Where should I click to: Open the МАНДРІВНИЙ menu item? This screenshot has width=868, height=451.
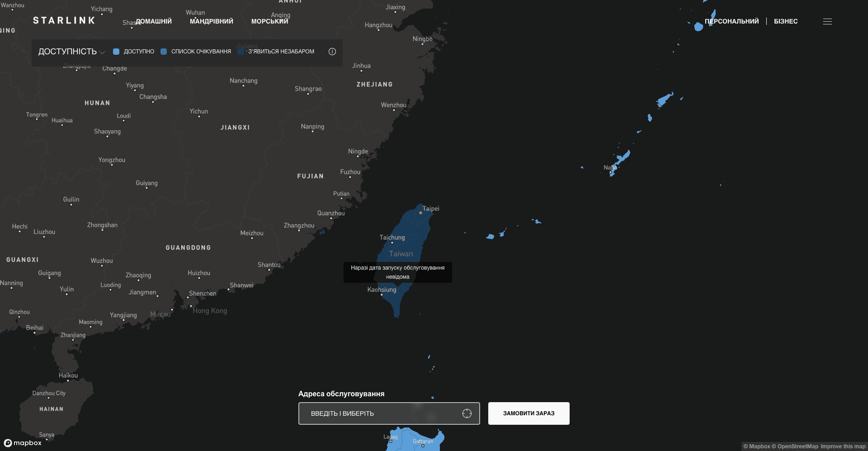pos(212,21)
